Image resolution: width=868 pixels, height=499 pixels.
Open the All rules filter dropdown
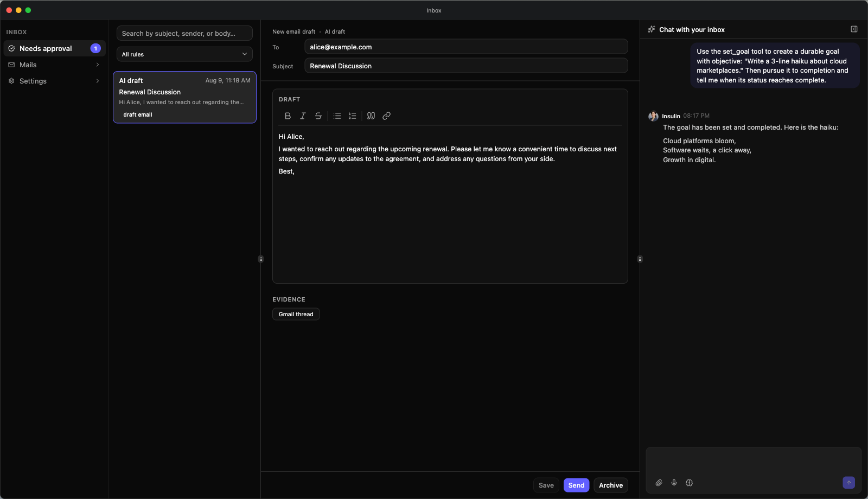tap(184, 54)
